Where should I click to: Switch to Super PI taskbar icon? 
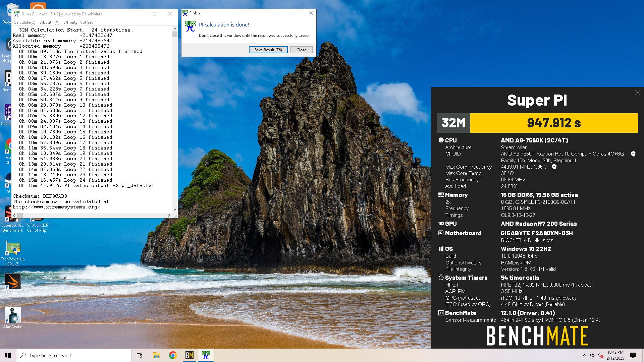(206, 355)
